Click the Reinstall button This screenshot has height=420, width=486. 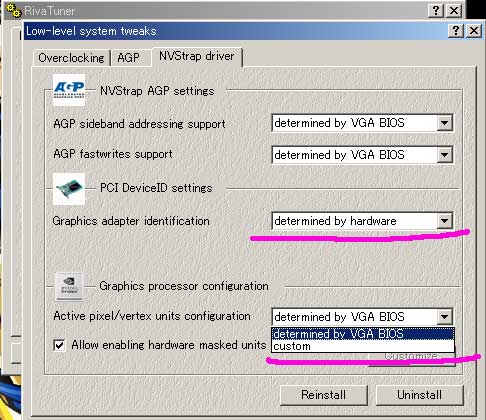pyautogui.click(x=324, y=395)
